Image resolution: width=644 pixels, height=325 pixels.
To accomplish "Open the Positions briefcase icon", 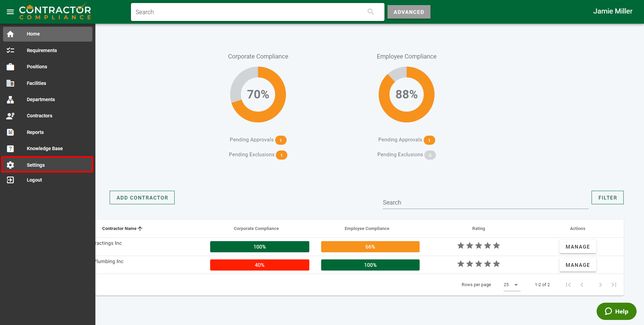I will 10,67.
